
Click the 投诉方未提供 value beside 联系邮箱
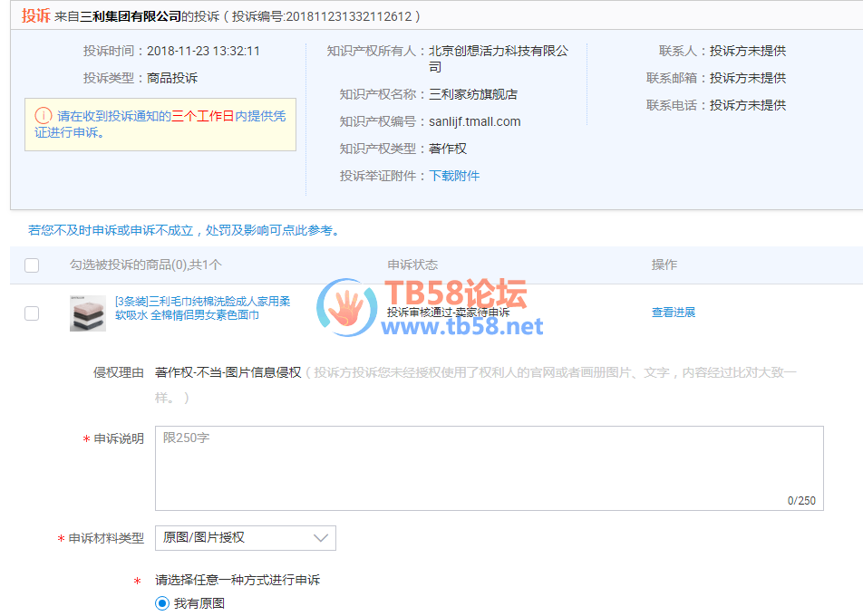click(747, 78)
